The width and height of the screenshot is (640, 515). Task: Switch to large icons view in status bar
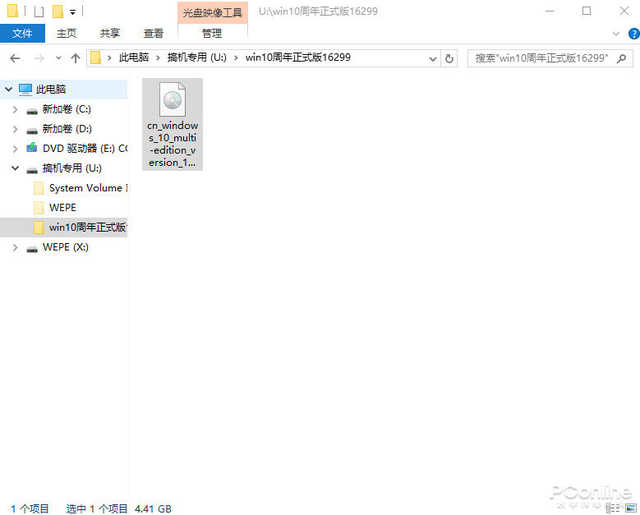pyautogui.click(x=630, y=508)
